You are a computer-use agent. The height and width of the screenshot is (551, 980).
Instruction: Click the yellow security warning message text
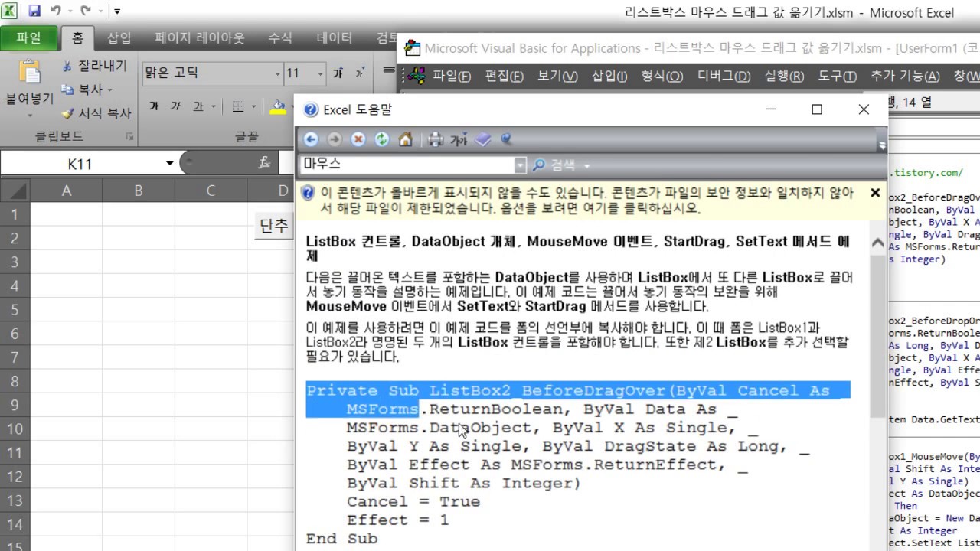pos(586,201)
